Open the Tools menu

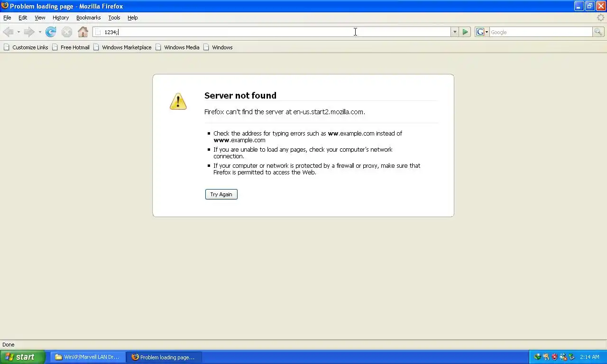click(114, 18)
